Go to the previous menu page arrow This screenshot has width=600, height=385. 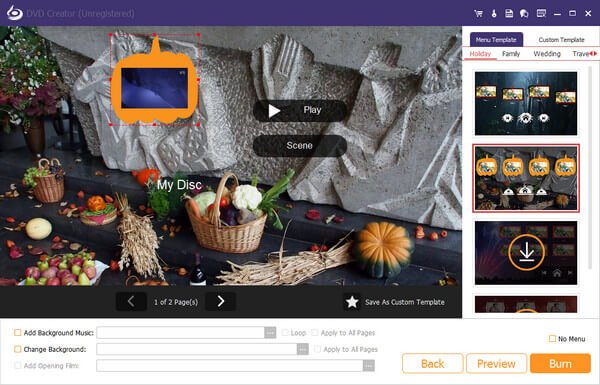(x=131, y=302)
